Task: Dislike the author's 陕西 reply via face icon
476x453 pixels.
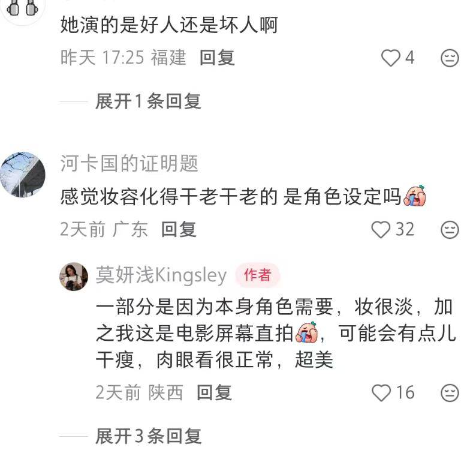Action: click(450, 393)
